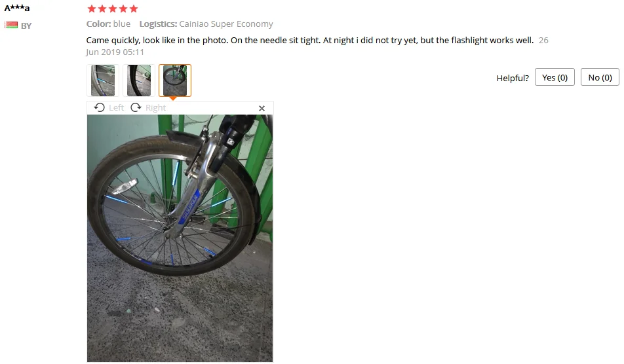The image size is (624, 364).
Task: Click the Belarus flag icon
Action: coord(11,25)
